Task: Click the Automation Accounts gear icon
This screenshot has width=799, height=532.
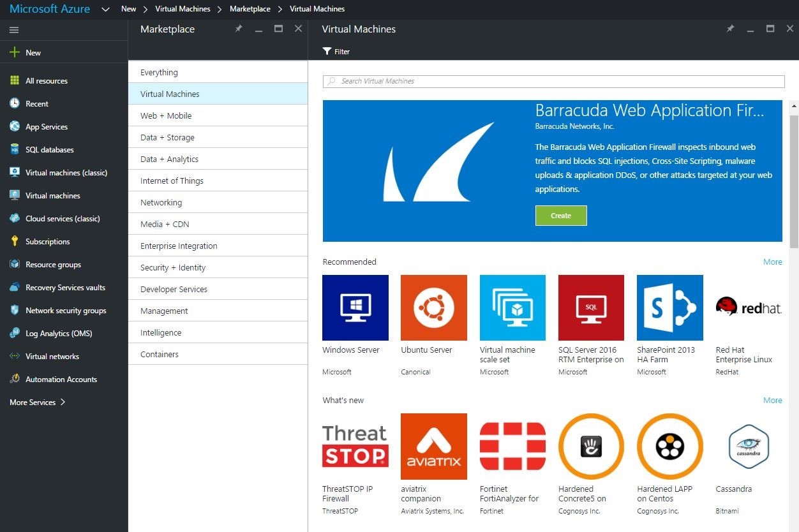Action: pyautogui.click(x=15, y=379)
